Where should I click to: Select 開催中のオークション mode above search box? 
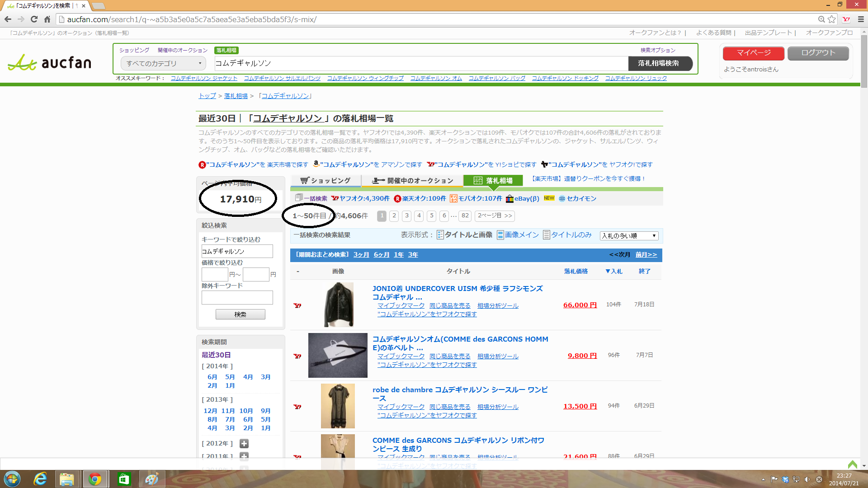tap(183, 50)
